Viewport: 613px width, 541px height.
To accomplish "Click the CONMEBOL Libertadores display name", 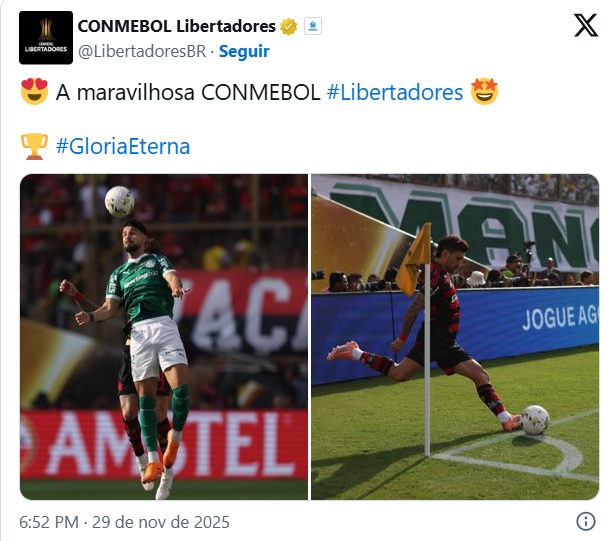I will (x=177, y=26).
